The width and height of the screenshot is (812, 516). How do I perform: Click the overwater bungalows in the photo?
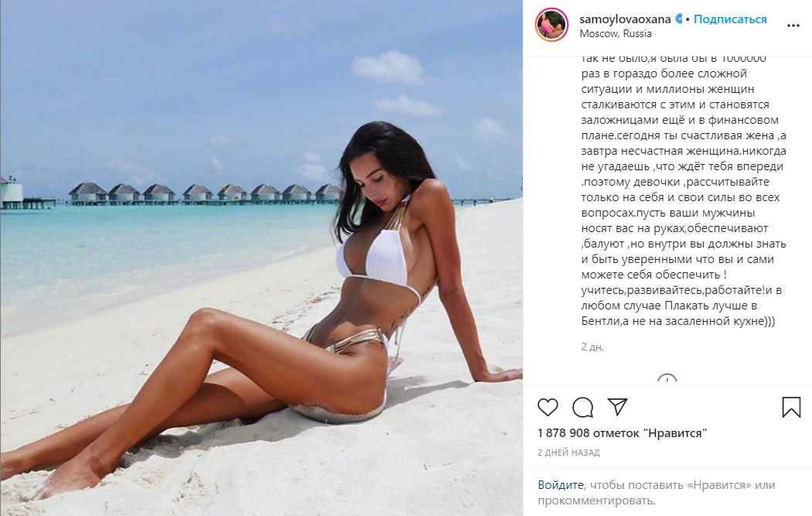[x=205, y=193]
